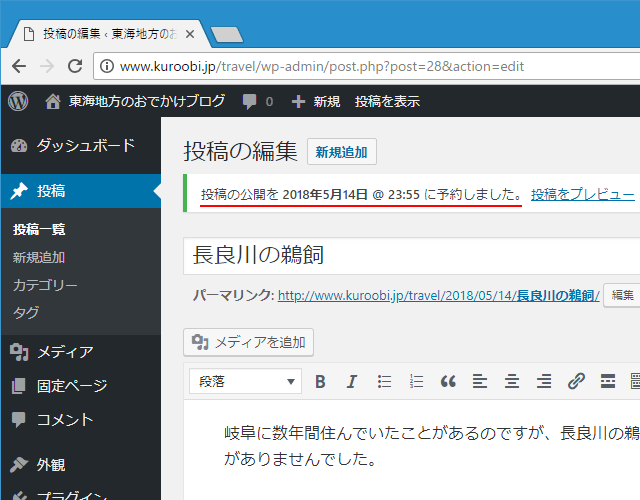Open ダッシュボード in the sidebar
The height and width of the screenshot is (500, 640).
80,145
